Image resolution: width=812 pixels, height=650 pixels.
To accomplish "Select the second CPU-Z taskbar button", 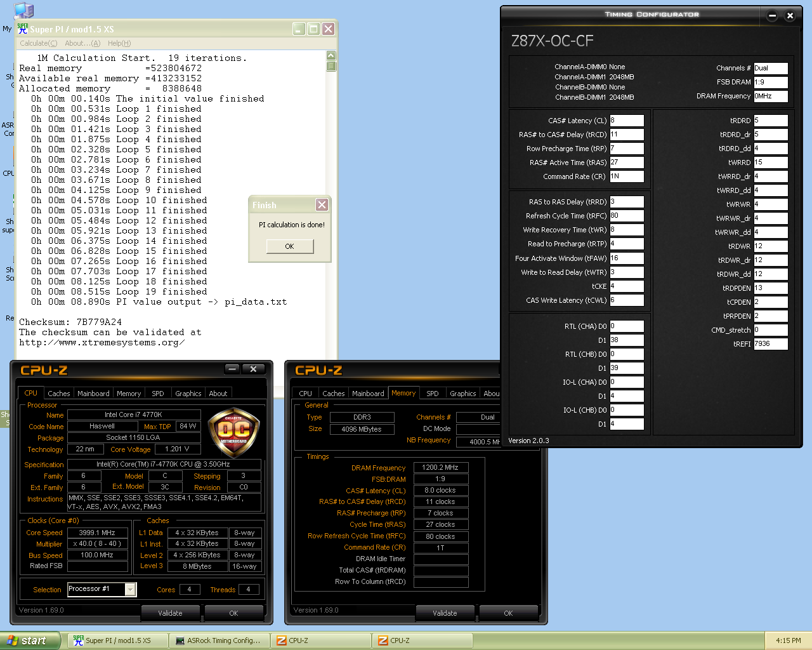I will pyautogui.click(x=422, y=640).
